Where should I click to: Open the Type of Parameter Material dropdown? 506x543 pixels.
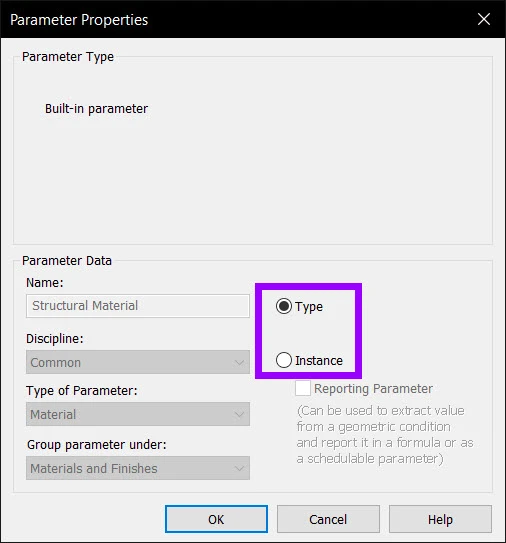coord(138,414)
